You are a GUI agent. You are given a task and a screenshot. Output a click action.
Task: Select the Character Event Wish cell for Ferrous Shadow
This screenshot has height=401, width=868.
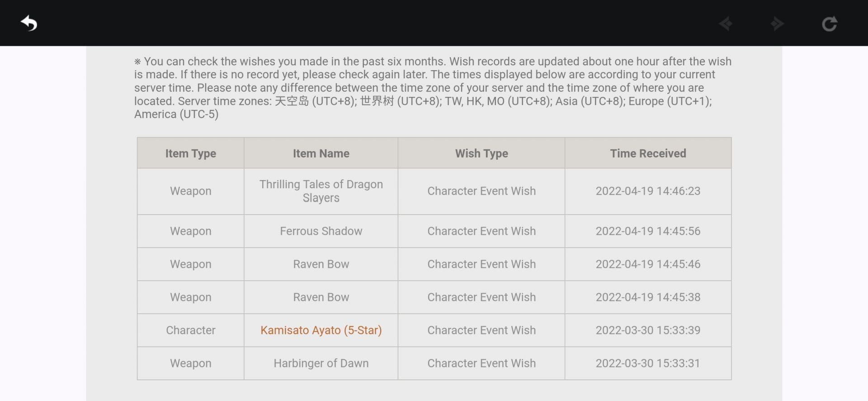(x=481, y=231)
